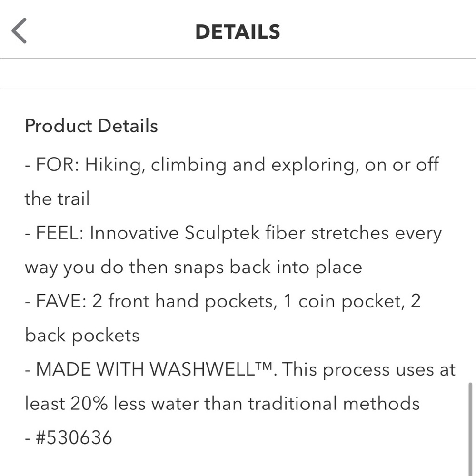The width and height of the screenshot is (476, 476).
Task: Tap the "back pockets" line
Action: tap(82, 336)
